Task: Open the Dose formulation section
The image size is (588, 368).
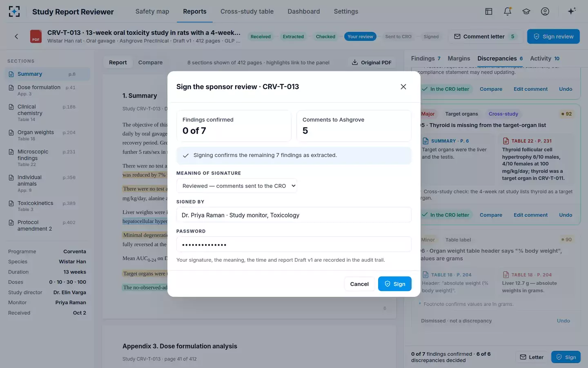Action: pyautogui.click(x=47, y=90)
